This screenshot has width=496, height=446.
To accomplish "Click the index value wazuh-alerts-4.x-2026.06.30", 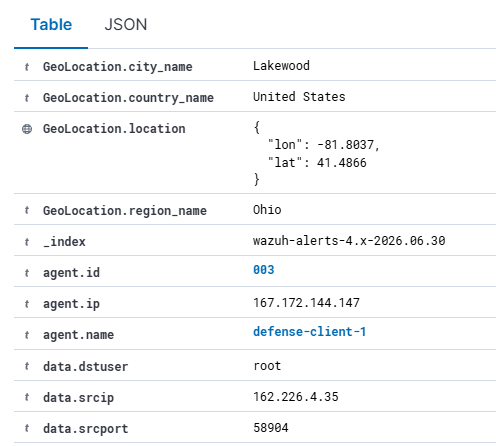I will (x=349, y=241).
